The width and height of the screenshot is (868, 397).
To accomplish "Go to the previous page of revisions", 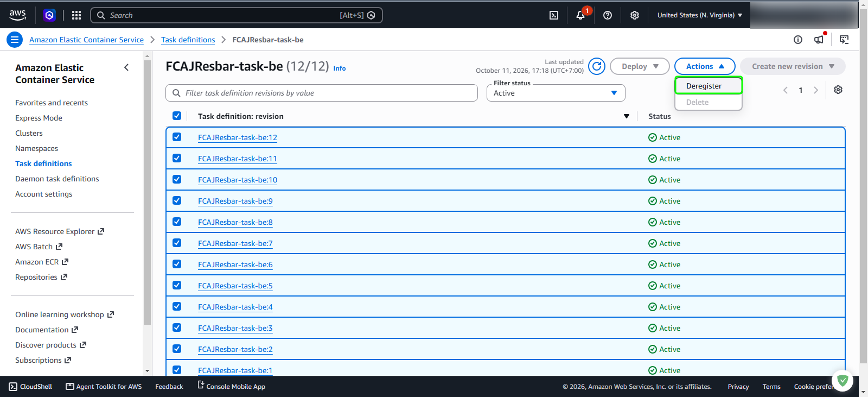I will click(x=786, y=90).
